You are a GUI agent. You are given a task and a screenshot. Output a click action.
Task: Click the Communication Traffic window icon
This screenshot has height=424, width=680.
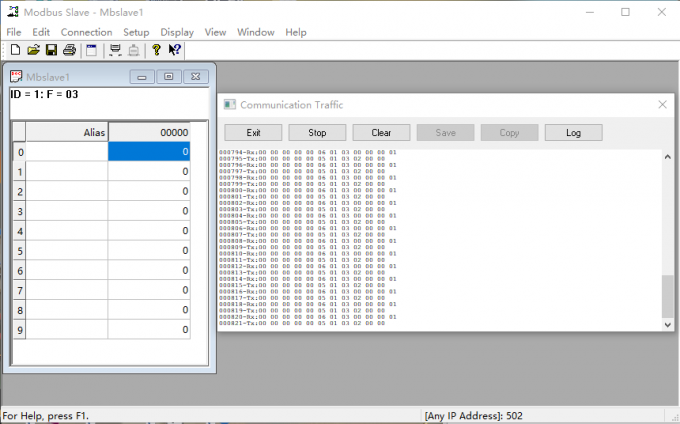[x=229, y=104]
